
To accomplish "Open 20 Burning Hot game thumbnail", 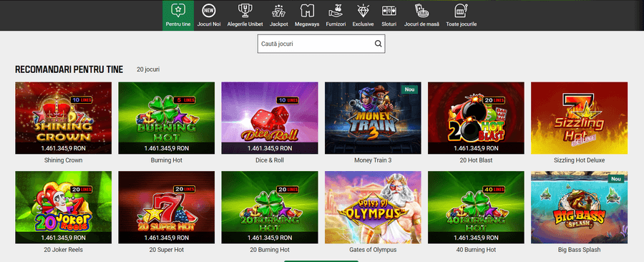I will coord(270,208).
